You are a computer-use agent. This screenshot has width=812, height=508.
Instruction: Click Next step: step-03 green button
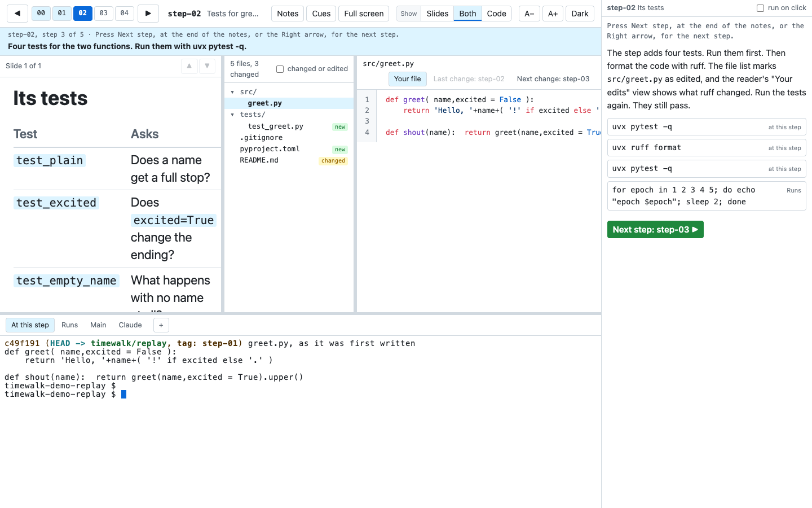click(655, 230)
